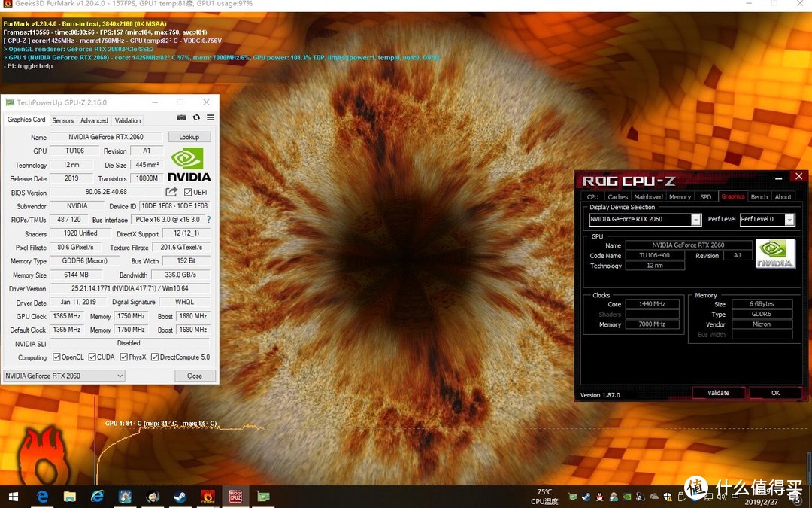Image resolution: width=812 pixels, height=508 pixels.
Task: Click the Driver Version field in GPU-Z
Action: point(130,289)
